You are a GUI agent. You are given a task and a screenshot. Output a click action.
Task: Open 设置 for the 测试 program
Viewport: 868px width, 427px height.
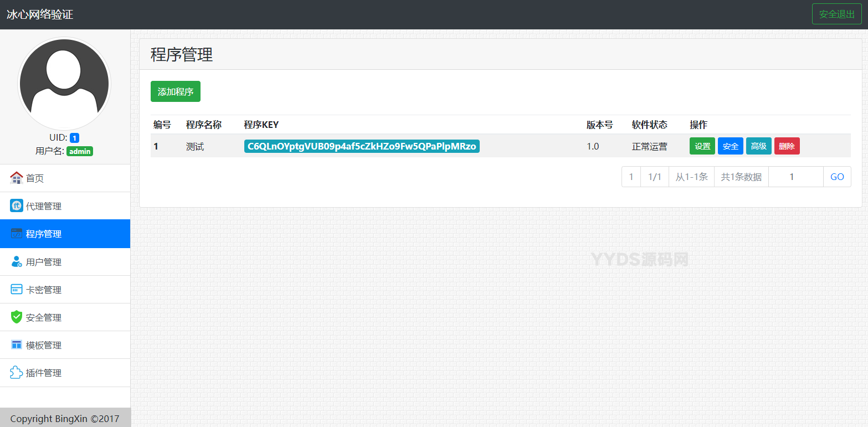(x=702, y=146)
